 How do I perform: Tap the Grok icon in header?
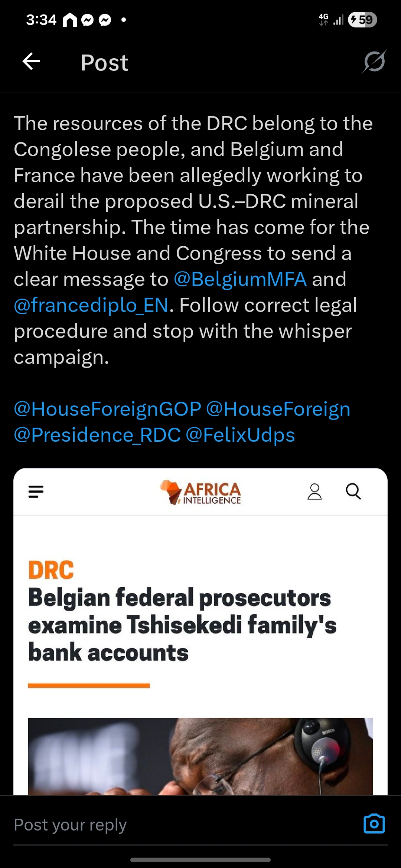(x=374, y=62)
